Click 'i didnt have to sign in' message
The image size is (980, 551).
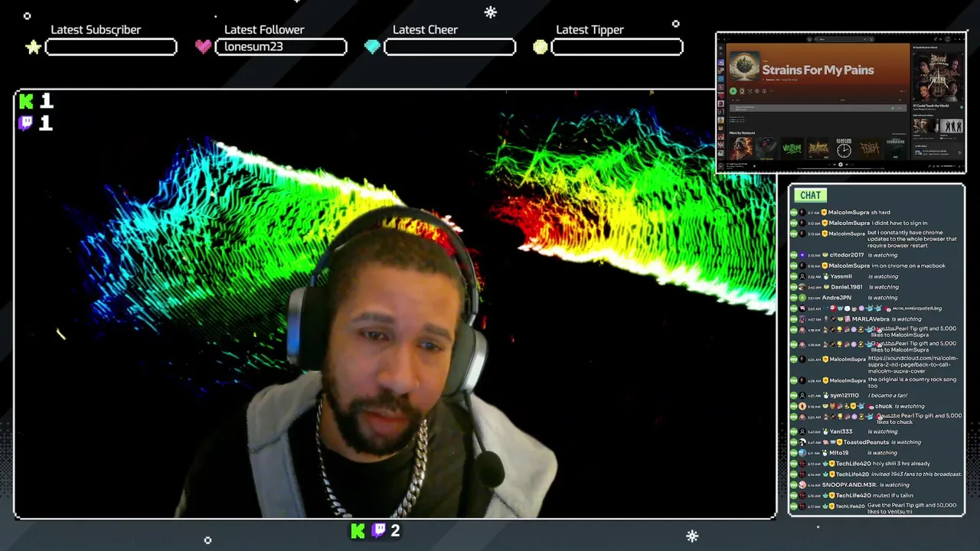(900, 223)
